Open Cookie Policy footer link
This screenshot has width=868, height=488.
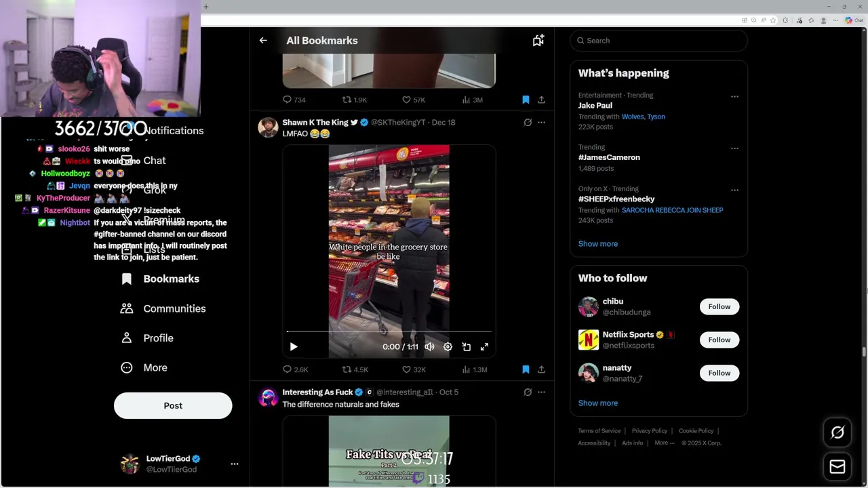pyautogui.click(x=696, y=431)
